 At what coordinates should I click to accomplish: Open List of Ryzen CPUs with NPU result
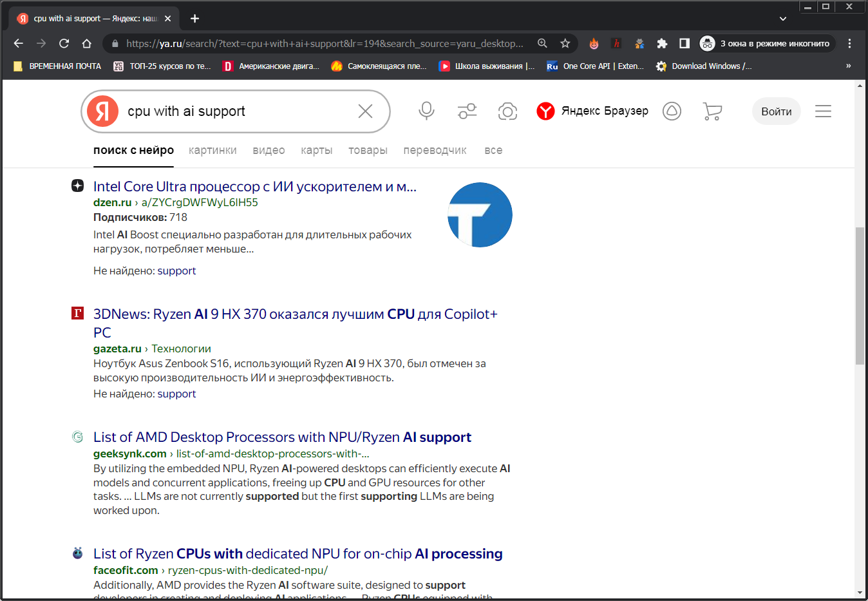coord(297,553)
